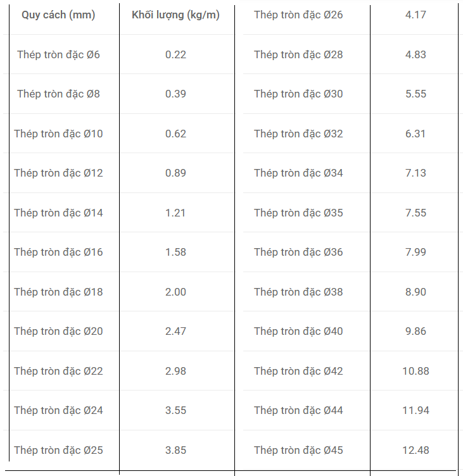Click the weight value 0.89

pos(175,173)
